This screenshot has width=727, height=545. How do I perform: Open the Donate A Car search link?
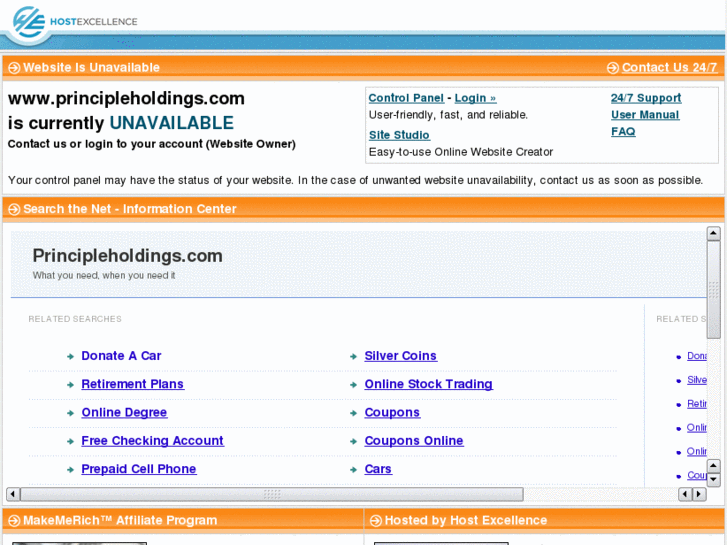[x=121, y=356]
